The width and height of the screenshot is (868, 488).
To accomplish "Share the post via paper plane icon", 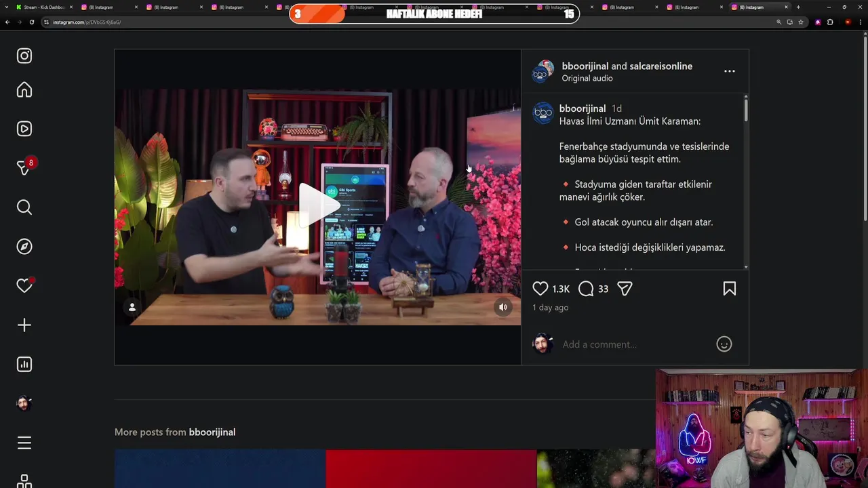I will [625, 289].
